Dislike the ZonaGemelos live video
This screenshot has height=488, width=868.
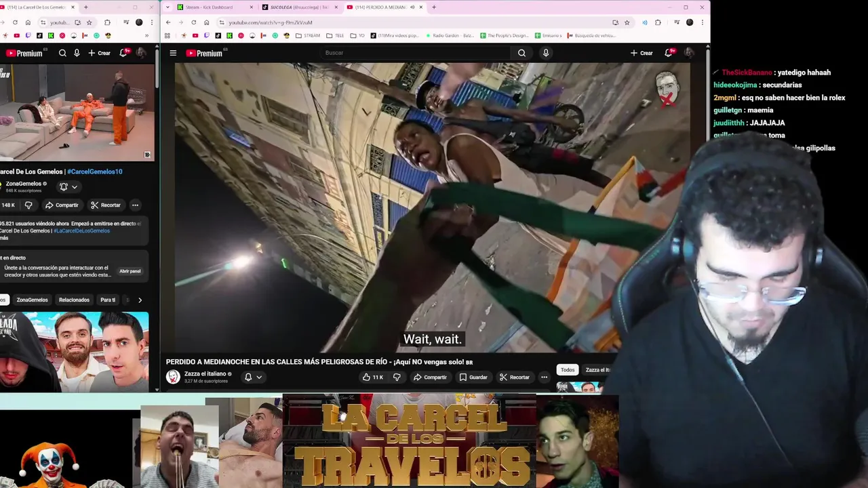coord(28,205)
